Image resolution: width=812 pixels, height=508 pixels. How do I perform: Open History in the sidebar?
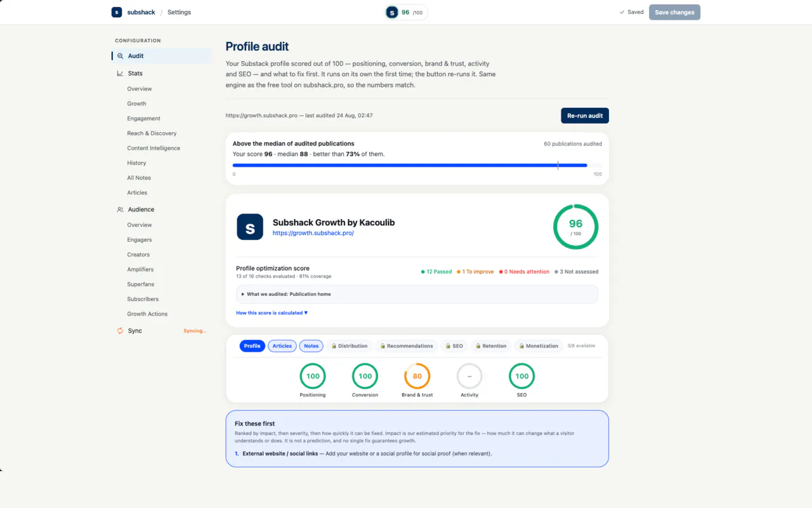coord(136,163)
